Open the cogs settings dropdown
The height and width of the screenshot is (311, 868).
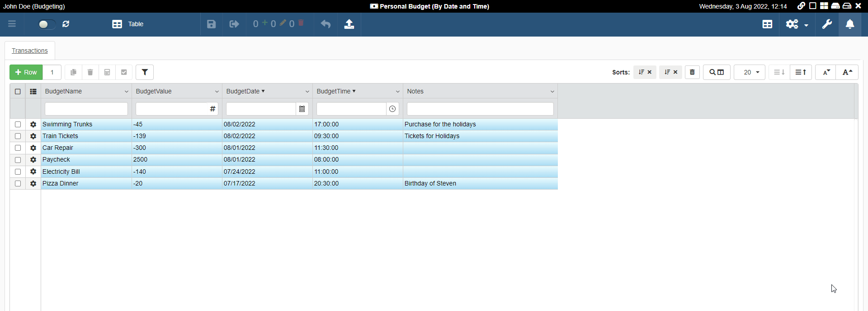tap(797, 24)
